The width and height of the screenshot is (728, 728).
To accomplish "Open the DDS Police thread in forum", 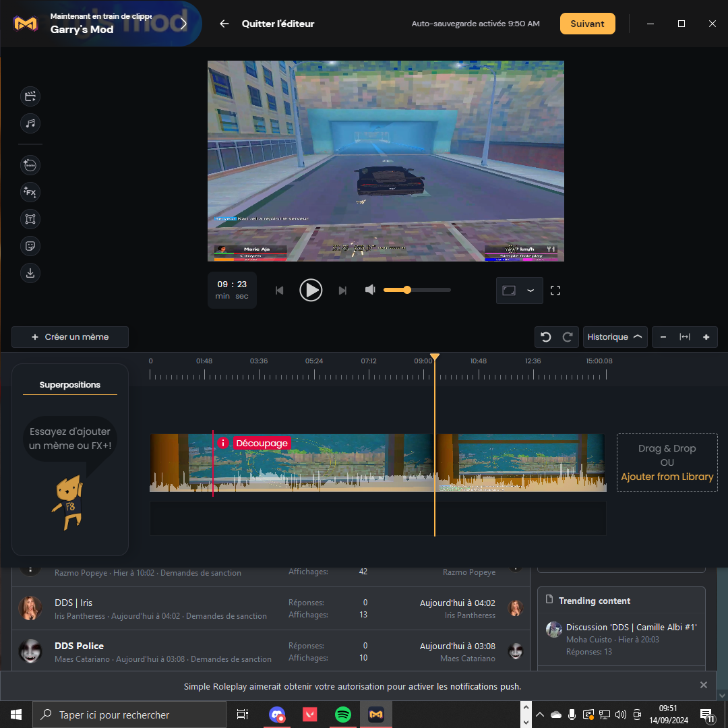I will coord(79,646).
